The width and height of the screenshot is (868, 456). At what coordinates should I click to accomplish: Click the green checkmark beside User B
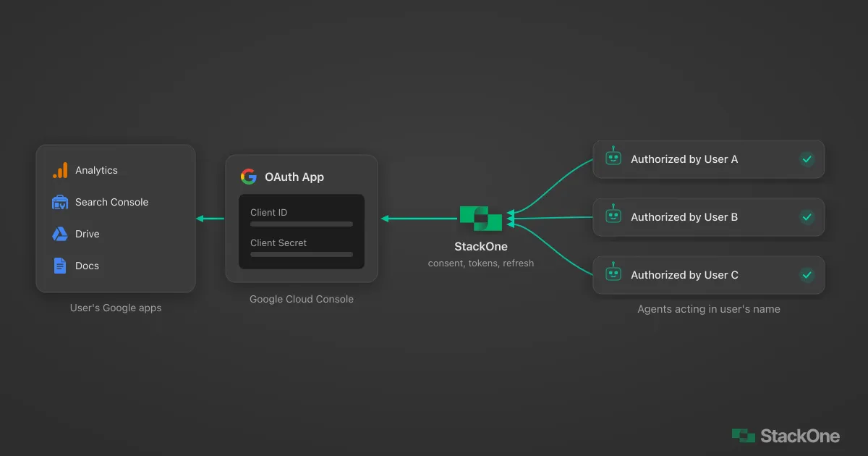click(807, 217)
